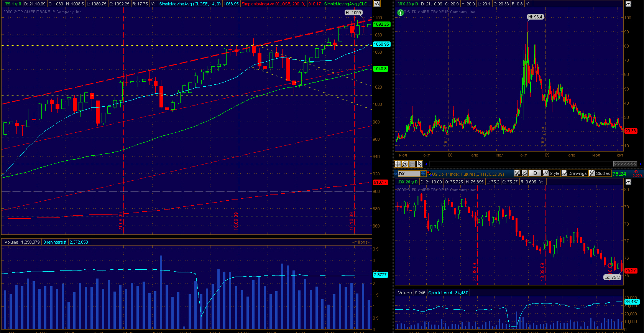This screenshot has height=333, width=644.
Task: Click the Volume label under /DX chart
Action: tap(405, 293)
